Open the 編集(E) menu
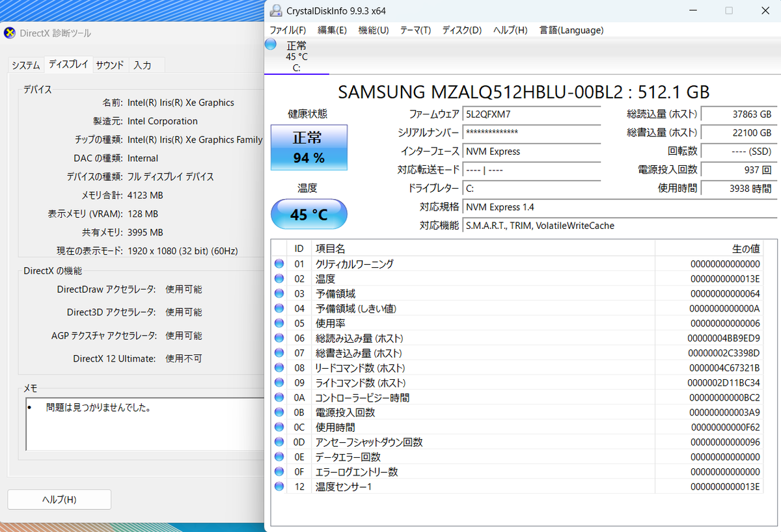781x532 pixels. coord(332,30)
